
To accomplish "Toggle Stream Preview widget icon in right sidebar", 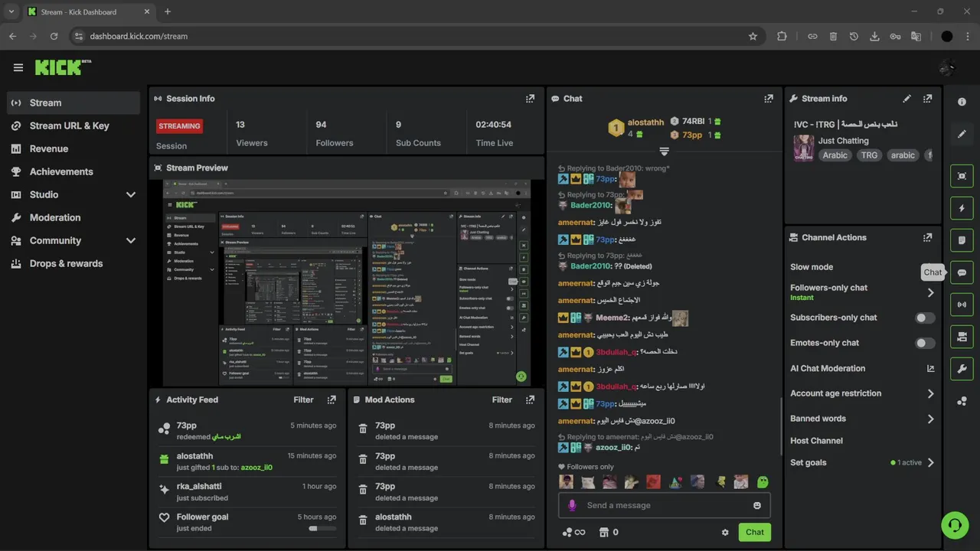I will tap(962, 176).
